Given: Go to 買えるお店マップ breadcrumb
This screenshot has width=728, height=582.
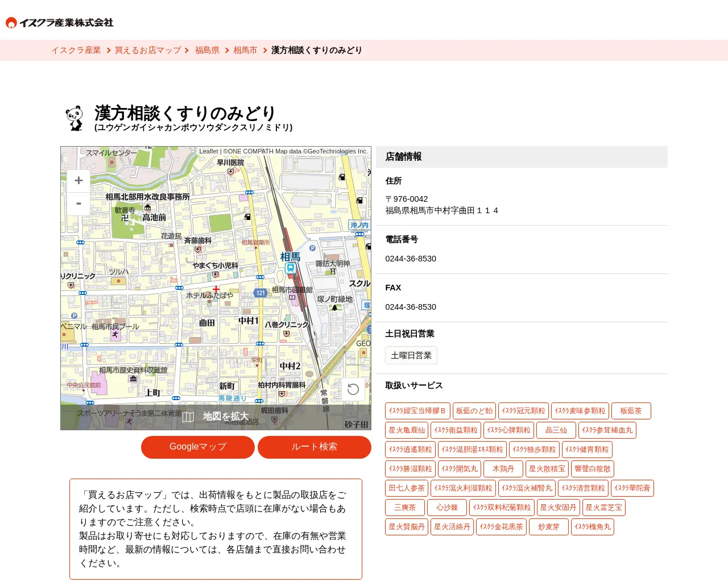Looking at the screenshot, I should [x=148, y=50].
